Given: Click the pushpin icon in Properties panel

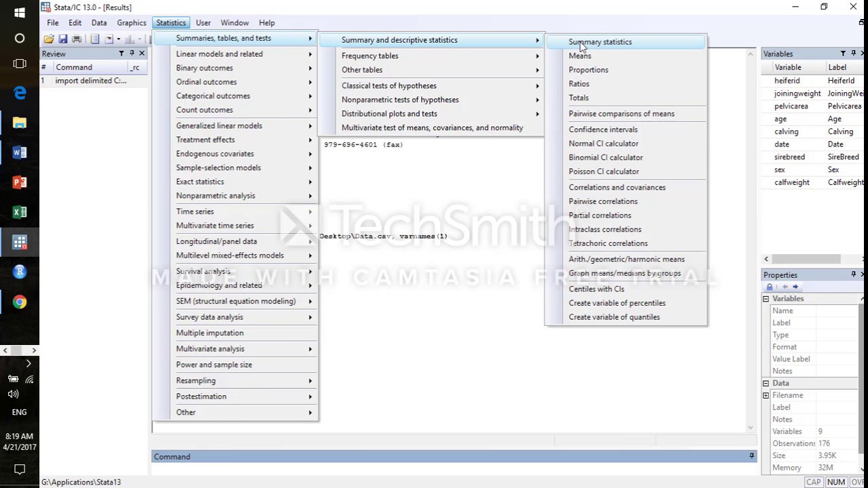Looking at the screenshot, I should click(x=853, y=274).
